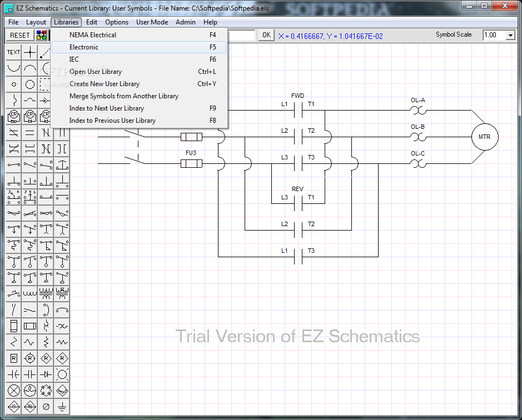Open the User Mode menu
Screen dimensions: 522x420
152,22
